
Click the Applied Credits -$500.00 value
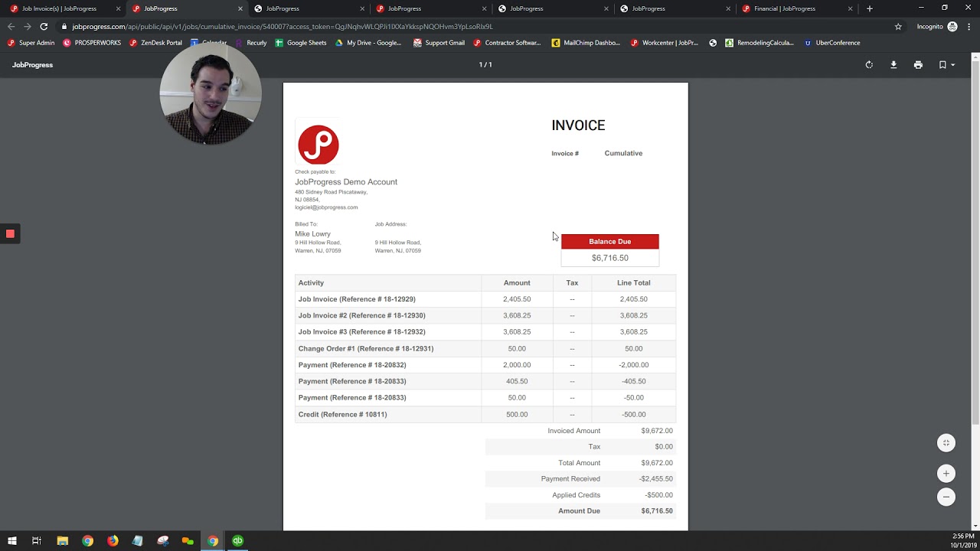[x=658, y=495]
